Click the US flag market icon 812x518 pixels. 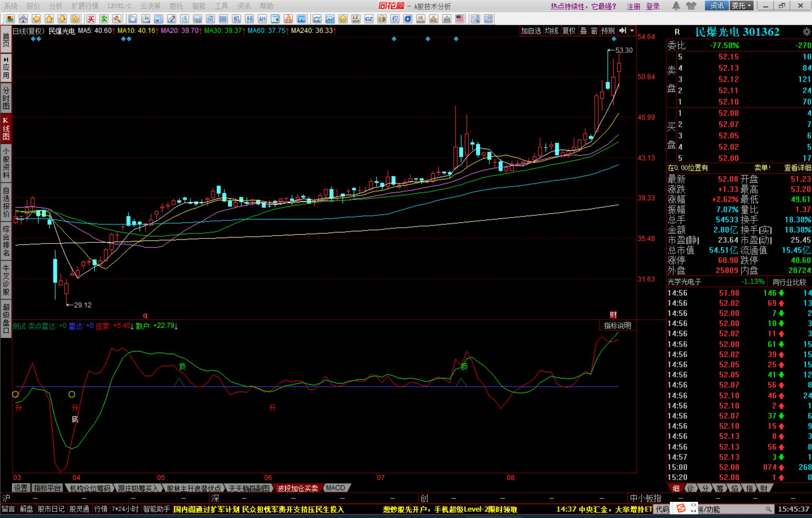coord(459,19)
